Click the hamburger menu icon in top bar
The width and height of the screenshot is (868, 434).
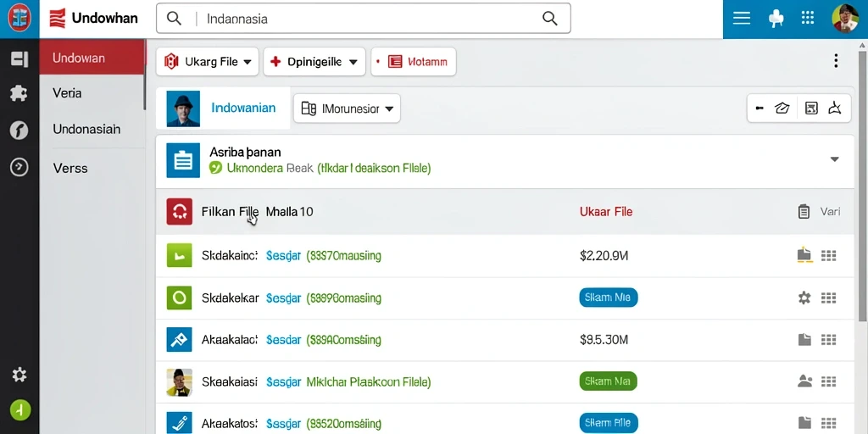click(741, 19)
